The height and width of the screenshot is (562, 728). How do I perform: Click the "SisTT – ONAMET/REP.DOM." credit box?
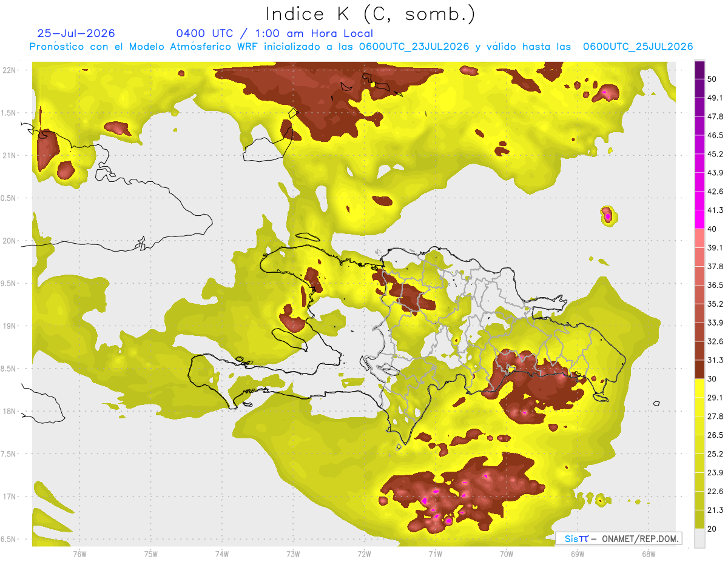point(619,538)
